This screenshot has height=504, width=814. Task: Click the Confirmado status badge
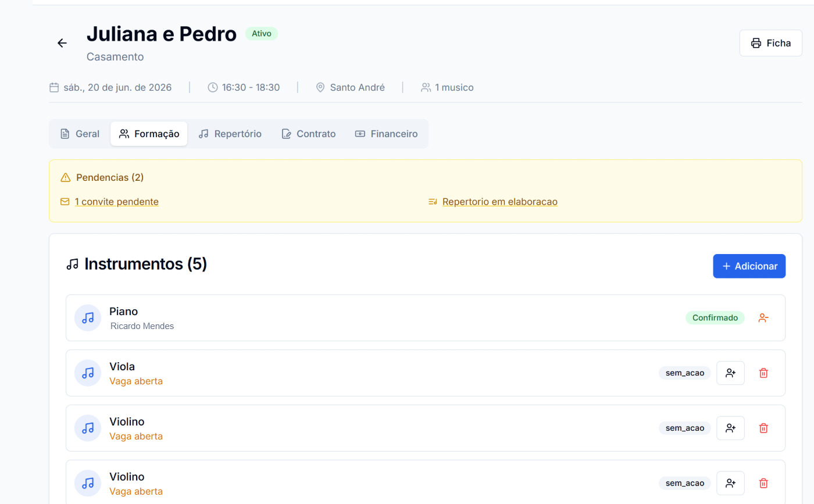click(x=715, y=318)
